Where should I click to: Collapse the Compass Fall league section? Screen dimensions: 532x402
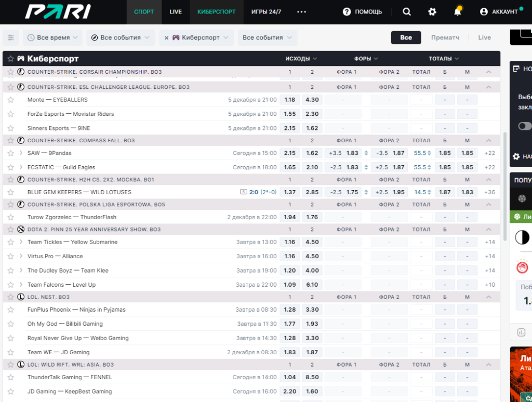[488, 140]
